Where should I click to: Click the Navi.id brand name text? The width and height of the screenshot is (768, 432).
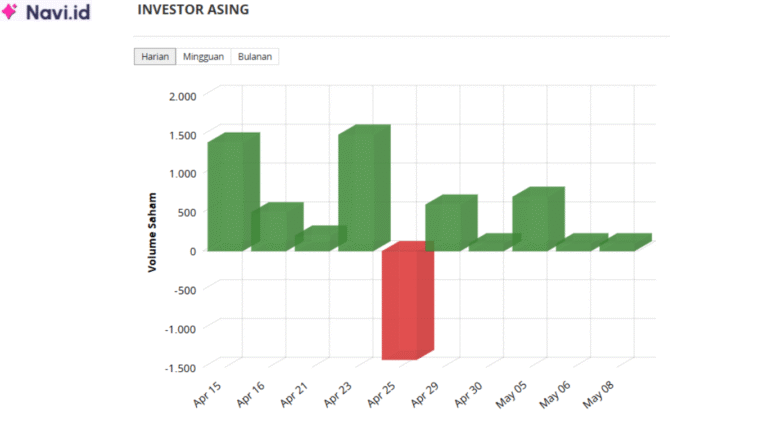(57, 14)
